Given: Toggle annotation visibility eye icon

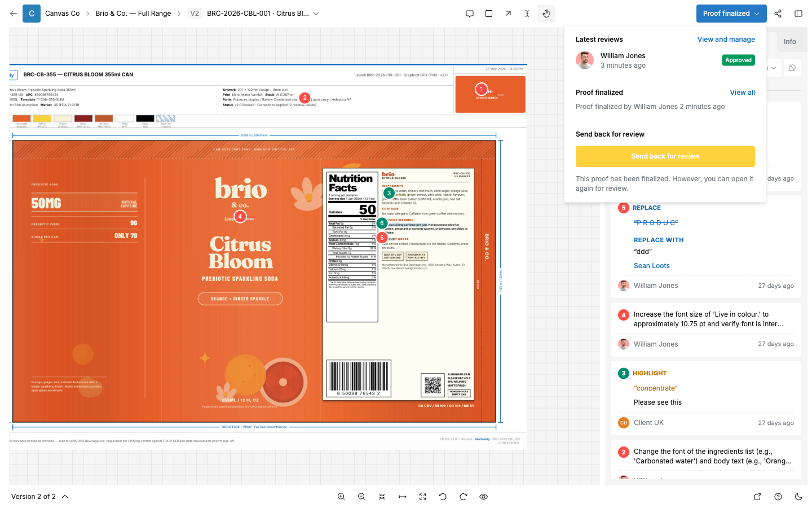Looking at the screenshot, I should tap(483, 497).
